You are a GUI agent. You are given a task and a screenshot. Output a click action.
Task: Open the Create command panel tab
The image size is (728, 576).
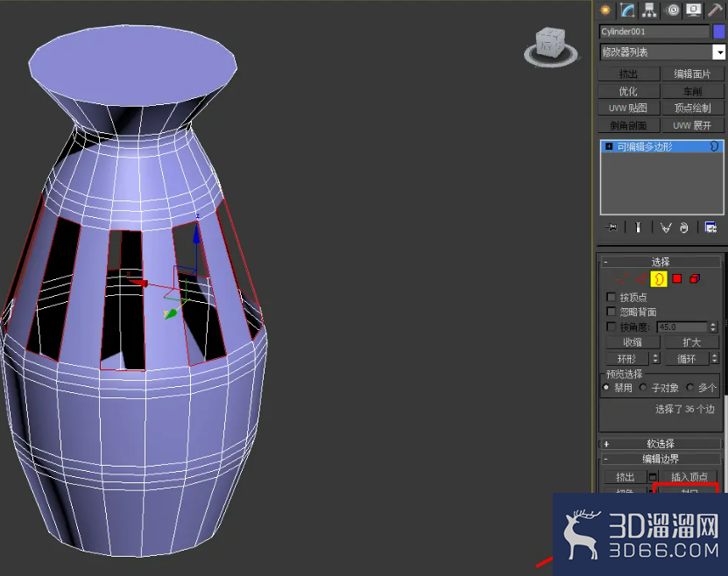click(605, 11)
